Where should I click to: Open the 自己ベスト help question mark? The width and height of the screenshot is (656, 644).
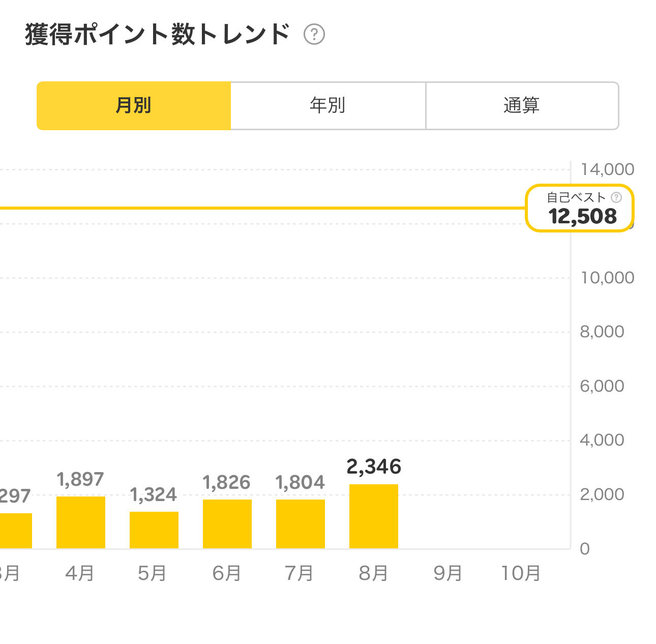[616, 197]
